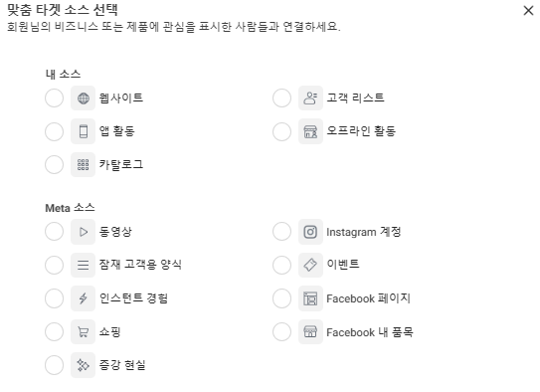Viewport: 540px width, 392px height.
Task: Click the 오프라인 활동 label
Action: coord(361,131)
